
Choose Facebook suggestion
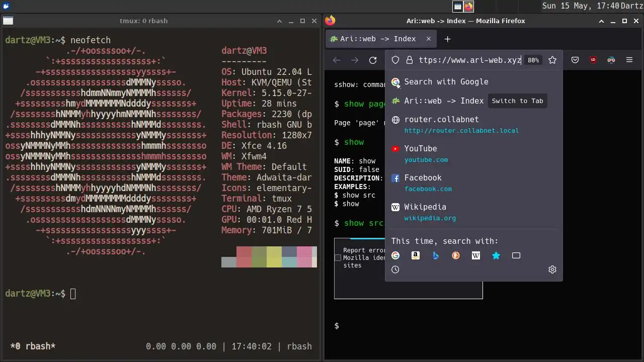474,183
